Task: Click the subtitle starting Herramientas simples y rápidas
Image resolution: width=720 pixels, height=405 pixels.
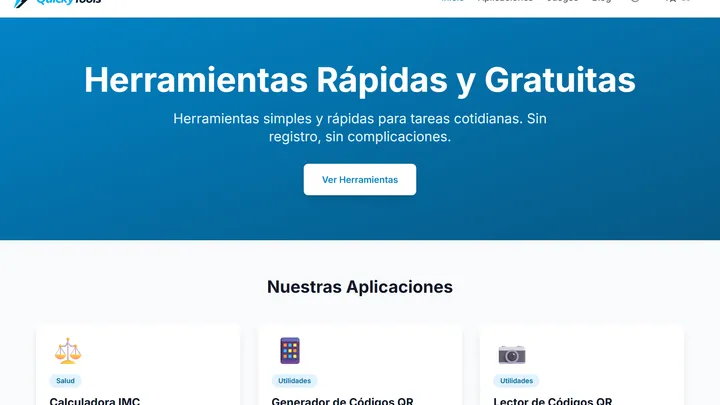Action: coord(360,128)
